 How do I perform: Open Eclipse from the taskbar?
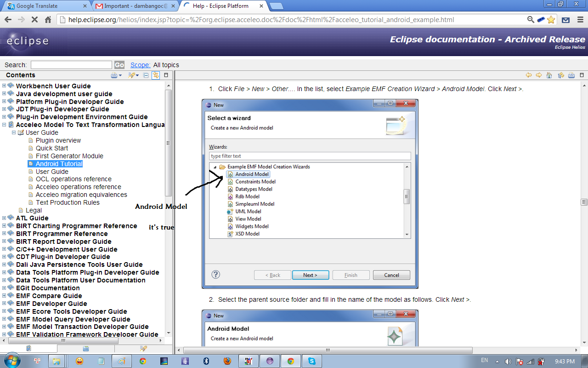[x=270, y=361]
